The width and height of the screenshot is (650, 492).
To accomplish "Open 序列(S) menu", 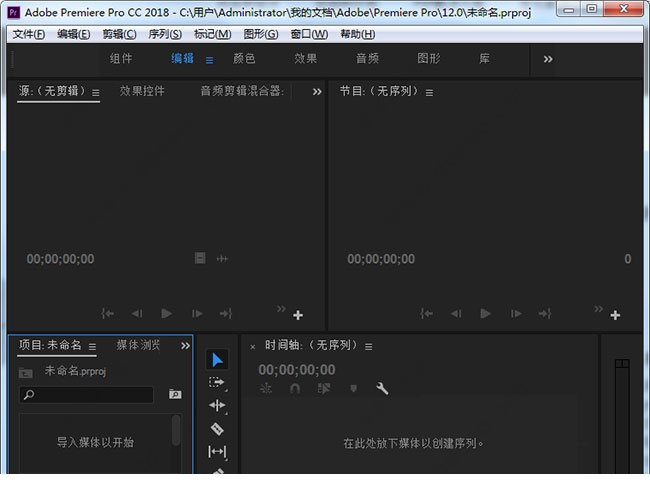I will click(x=165, y=34).
